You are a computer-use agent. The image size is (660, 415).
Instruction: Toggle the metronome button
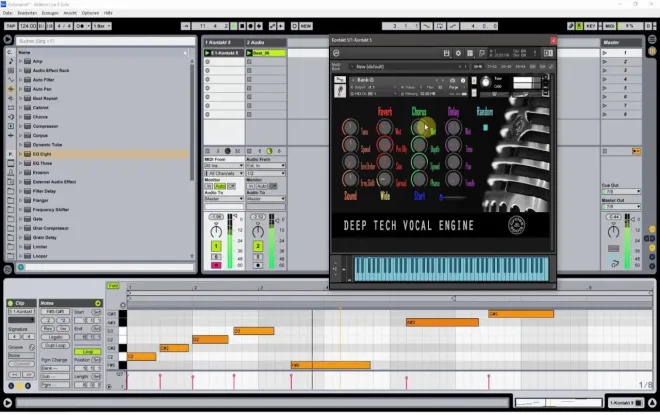click(x=80, y=26)
